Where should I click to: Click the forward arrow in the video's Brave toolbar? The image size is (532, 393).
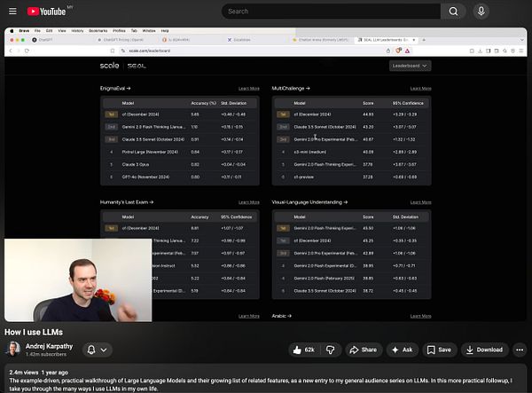pos(19,51)
